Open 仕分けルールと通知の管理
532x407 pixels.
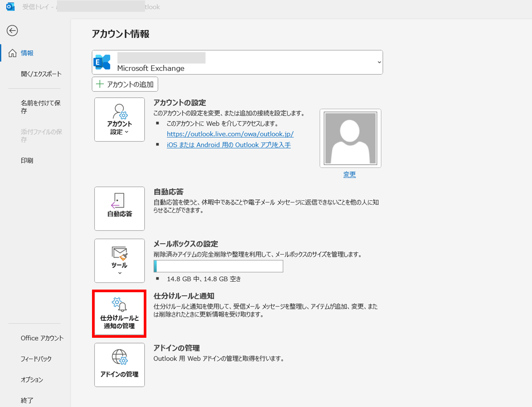click(x=119, y=314)
